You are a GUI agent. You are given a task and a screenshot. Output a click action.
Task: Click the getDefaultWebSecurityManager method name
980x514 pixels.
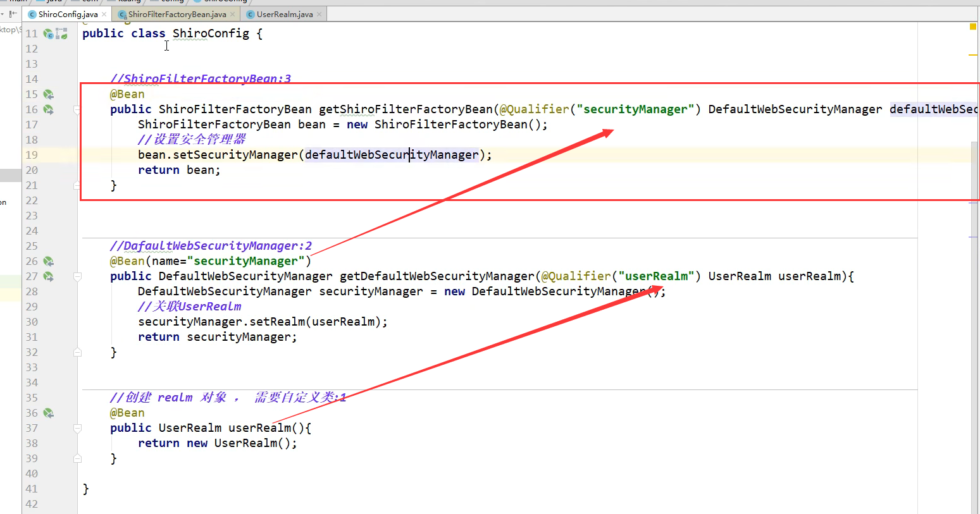tap(437, 276)
